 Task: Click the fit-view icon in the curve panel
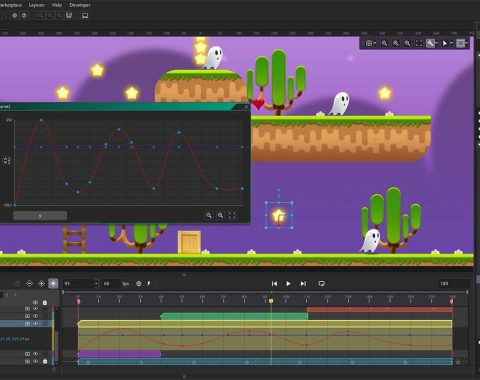[232, 216]
